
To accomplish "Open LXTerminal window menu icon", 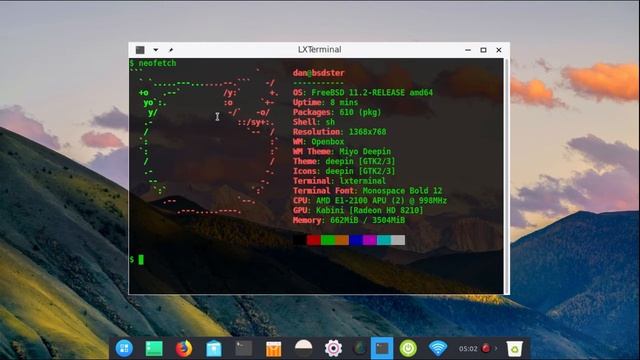I will [140, 50].
